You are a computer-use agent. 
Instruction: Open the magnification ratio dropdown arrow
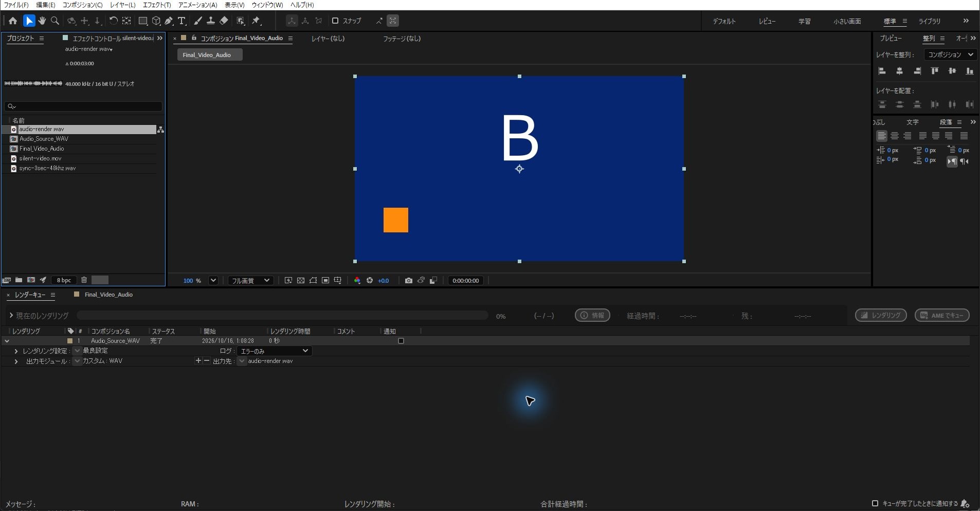tap(213, 281)
